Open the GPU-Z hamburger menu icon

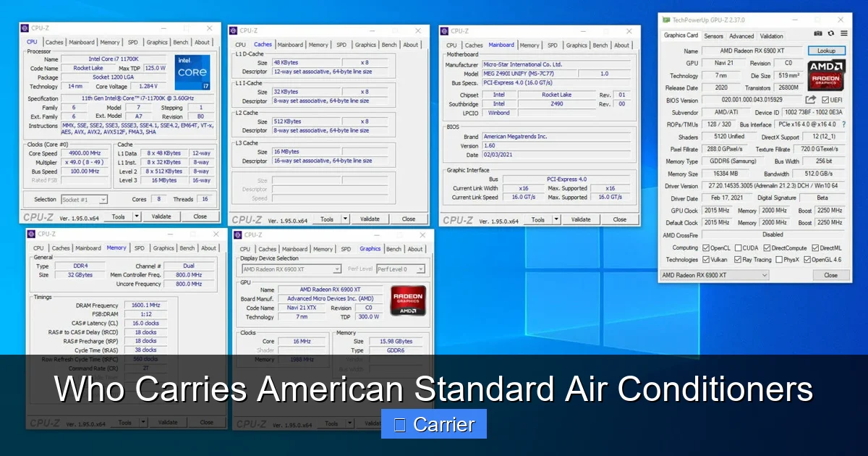843,34
